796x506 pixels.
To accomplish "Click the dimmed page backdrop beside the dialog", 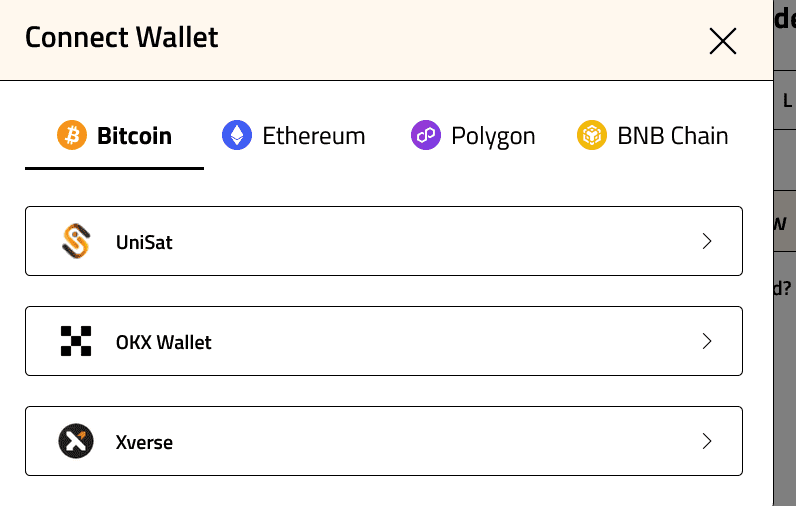I will 785,400.
